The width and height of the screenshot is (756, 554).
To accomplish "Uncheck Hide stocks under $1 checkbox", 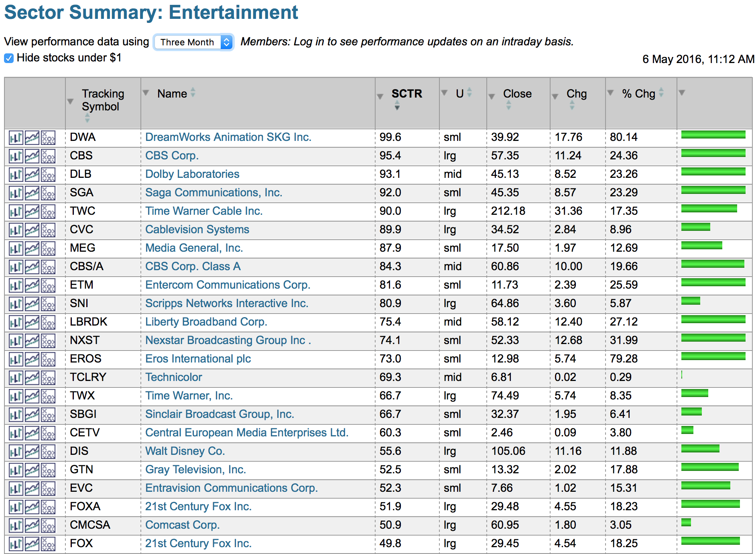I will [x=9, y=58].
